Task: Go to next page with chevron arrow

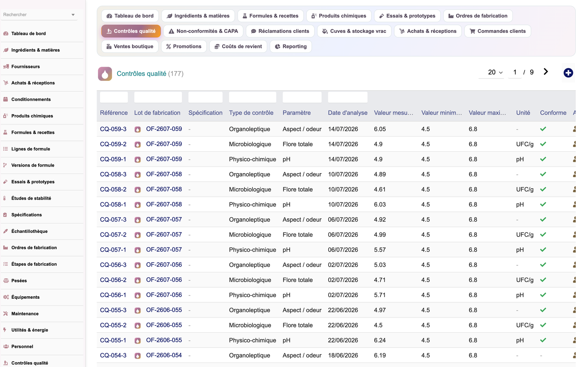Action: [546, 72]
